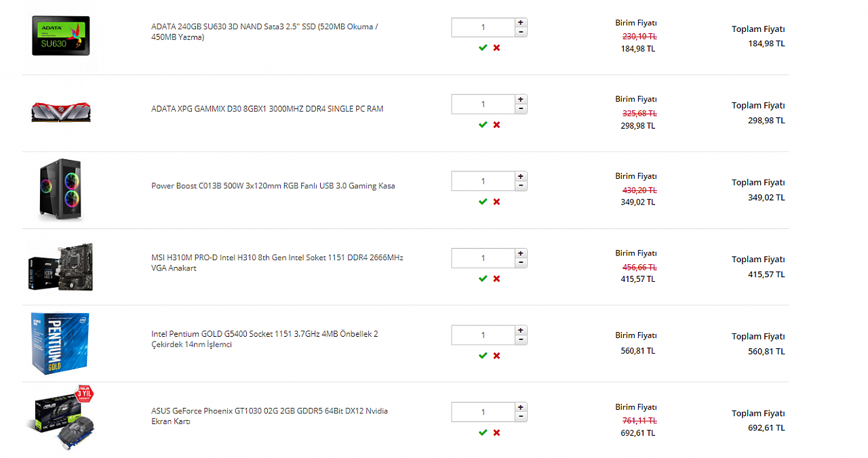
Task: Open ADATA 240GB SU630 SSD product link
Action: pos(264,32)
